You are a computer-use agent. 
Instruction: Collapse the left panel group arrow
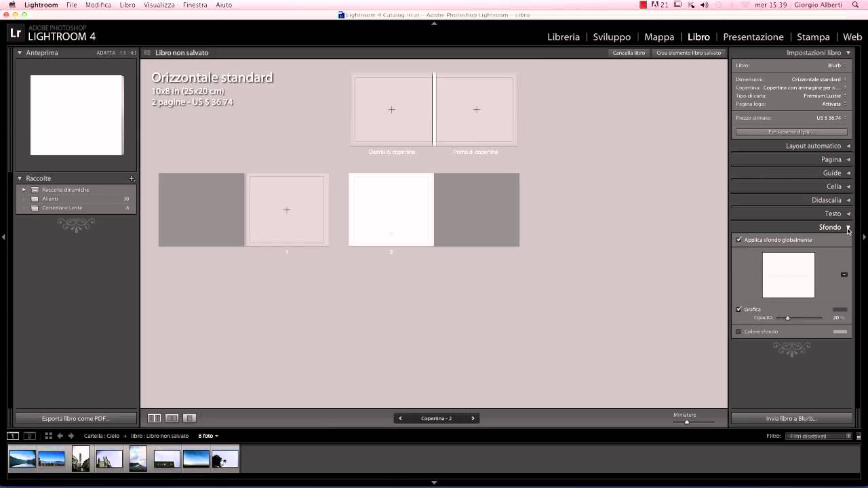click(x=3, y=237)
